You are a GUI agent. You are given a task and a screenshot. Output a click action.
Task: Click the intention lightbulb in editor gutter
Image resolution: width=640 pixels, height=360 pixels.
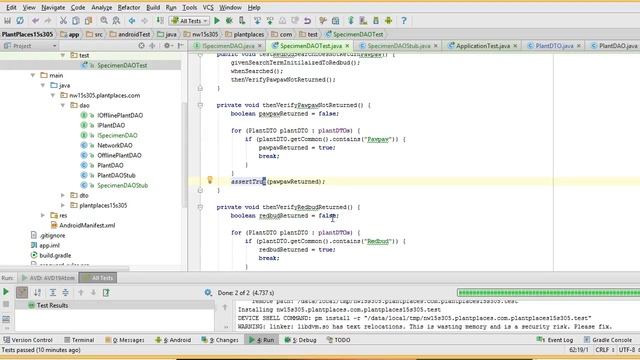click(x=210, y=180)
